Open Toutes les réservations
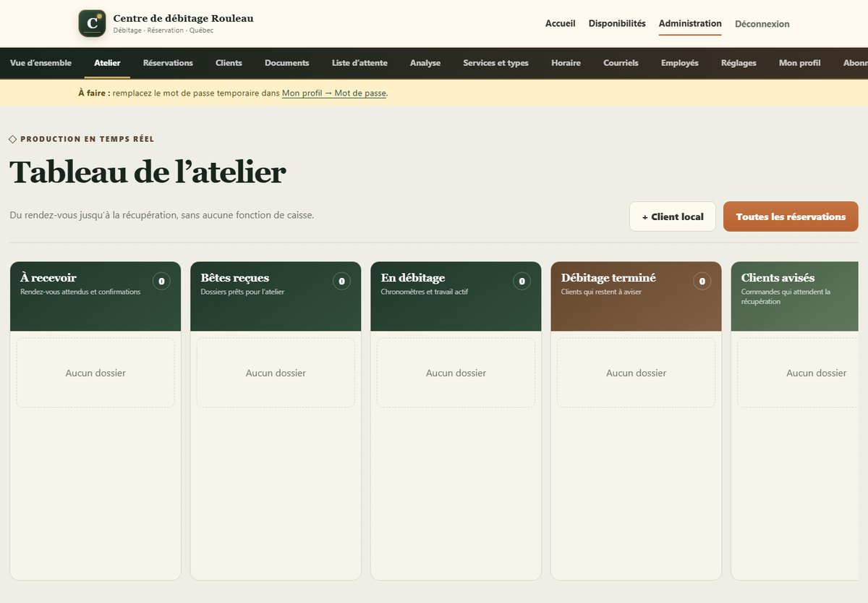The width and height of the screenshot is (868, 603). 791,216
